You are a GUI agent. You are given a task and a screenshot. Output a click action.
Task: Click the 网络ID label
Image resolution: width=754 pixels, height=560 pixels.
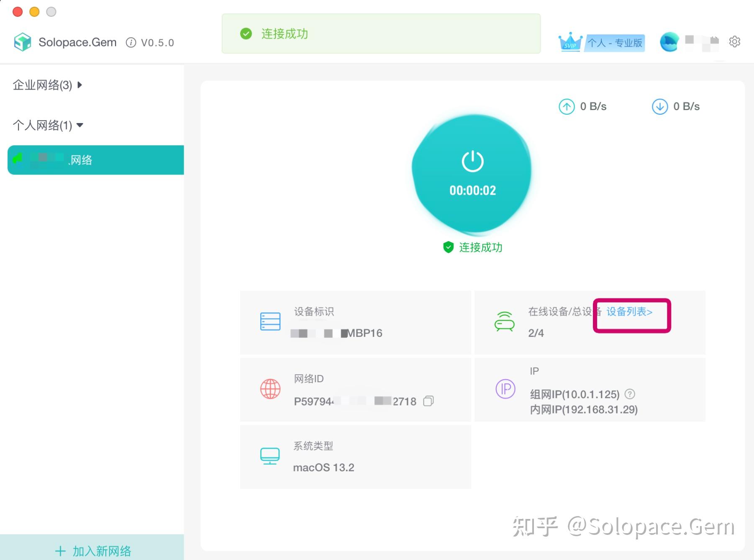click(x=309, y=379)
